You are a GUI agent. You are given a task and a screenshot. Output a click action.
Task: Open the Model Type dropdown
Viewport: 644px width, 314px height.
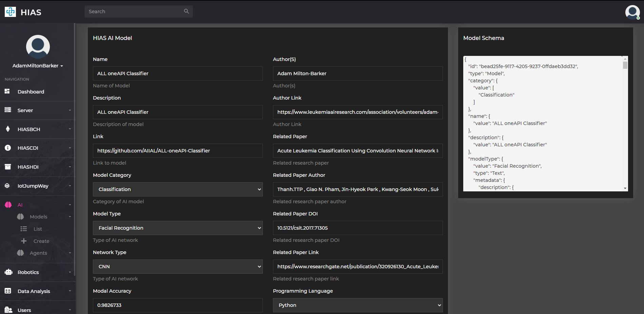pyautogui.click(x=178, y=228)
